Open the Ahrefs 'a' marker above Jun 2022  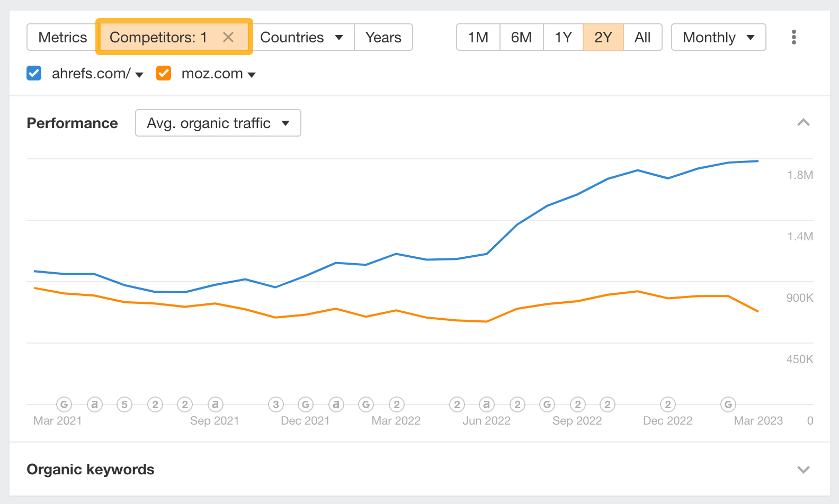click(x=487, y=404)
